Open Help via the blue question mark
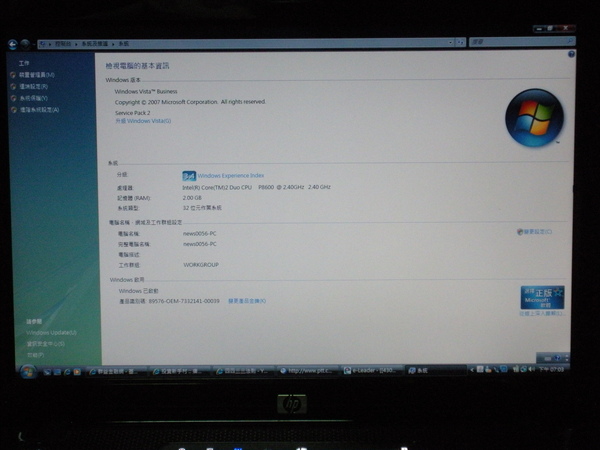The image size is (600, 450). point(571,54)
